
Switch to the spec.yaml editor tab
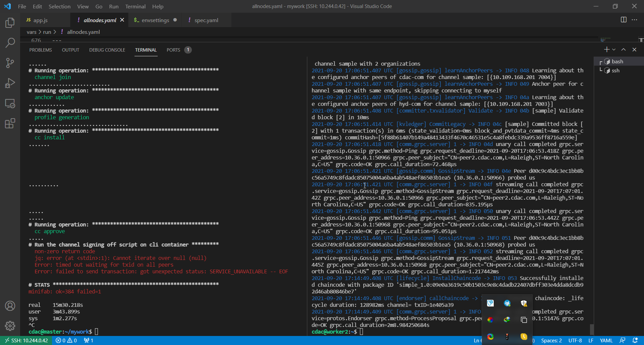pos(206,20)
